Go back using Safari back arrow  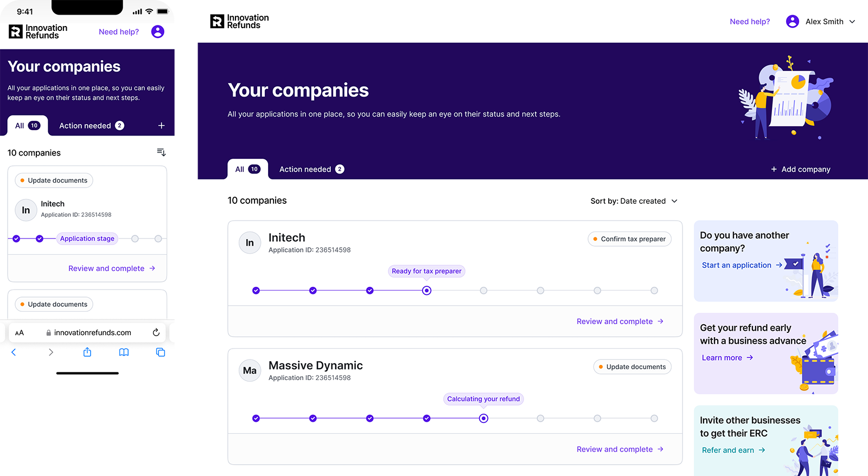tap(14, 352)
